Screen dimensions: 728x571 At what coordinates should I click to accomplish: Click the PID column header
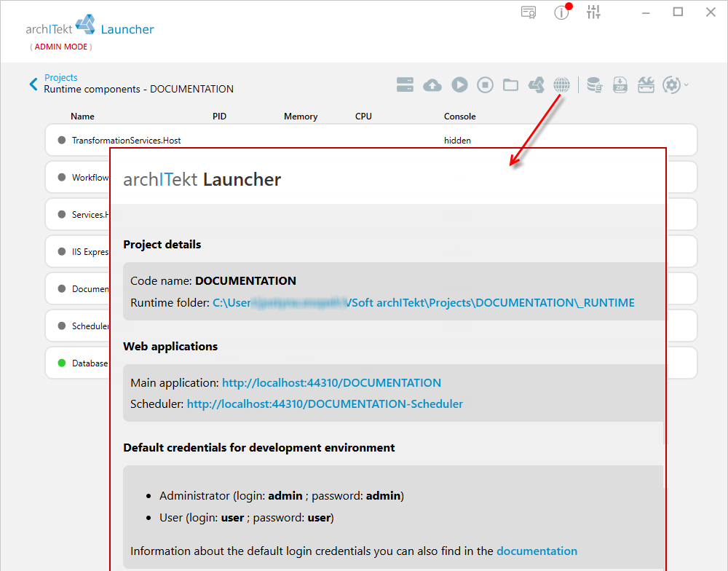[220, 117]
